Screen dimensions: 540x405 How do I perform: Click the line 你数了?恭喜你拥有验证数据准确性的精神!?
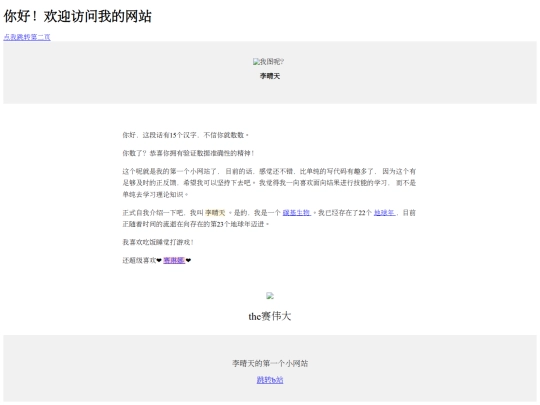188,153
